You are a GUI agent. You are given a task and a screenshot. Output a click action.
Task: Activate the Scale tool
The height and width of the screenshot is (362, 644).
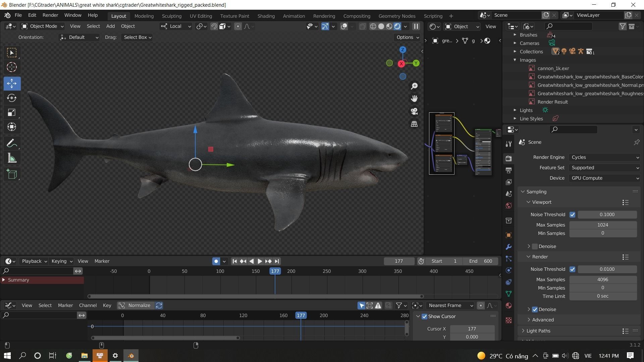[x=12, y=112]
